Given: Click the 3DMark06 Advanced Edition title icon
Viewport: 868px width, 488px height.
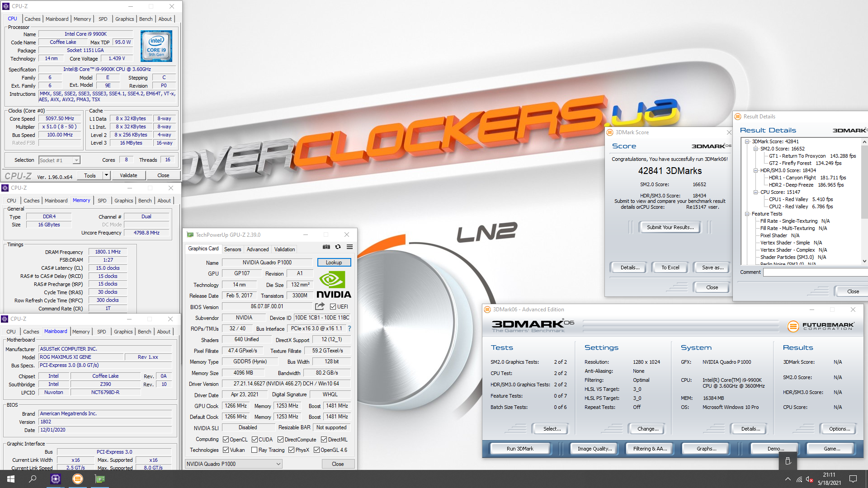Looking at the screenshot, I should pos(487,310).
